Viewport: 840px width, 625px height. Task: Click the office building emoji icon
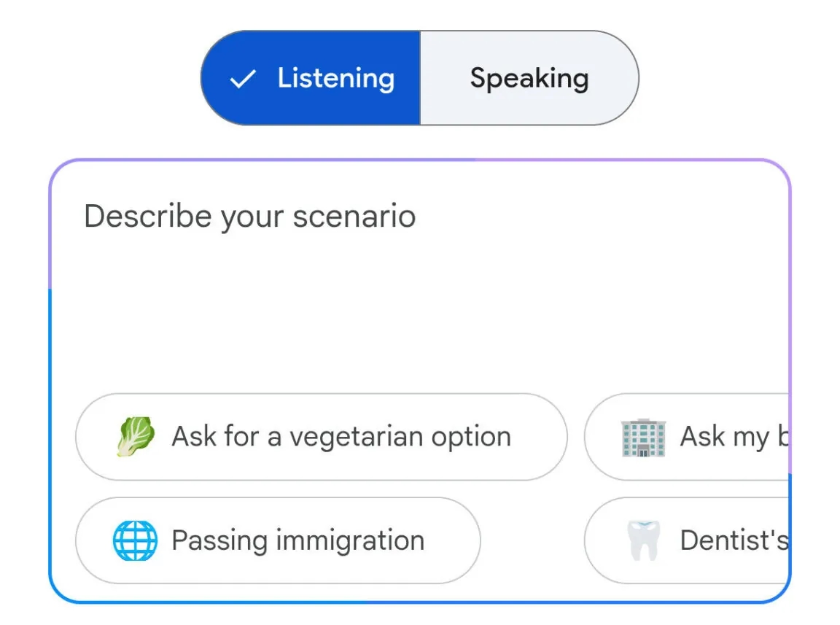point(643,438)
